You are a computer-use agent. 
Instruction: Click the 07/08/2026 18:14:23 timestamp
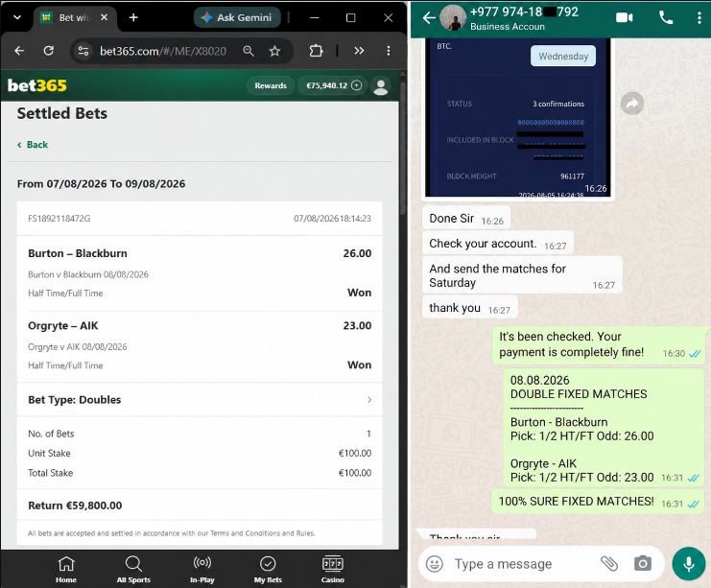(332, 219)
